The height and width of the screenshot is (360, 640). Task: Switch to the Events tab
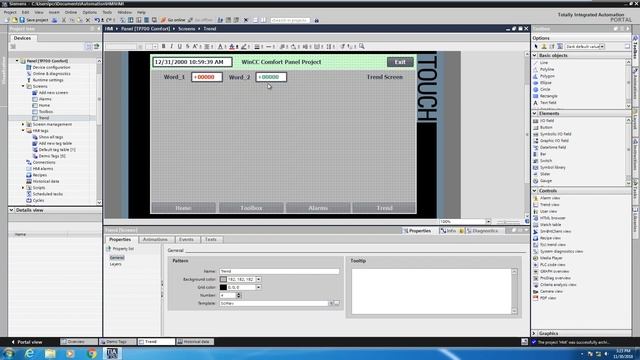point(187,240)
